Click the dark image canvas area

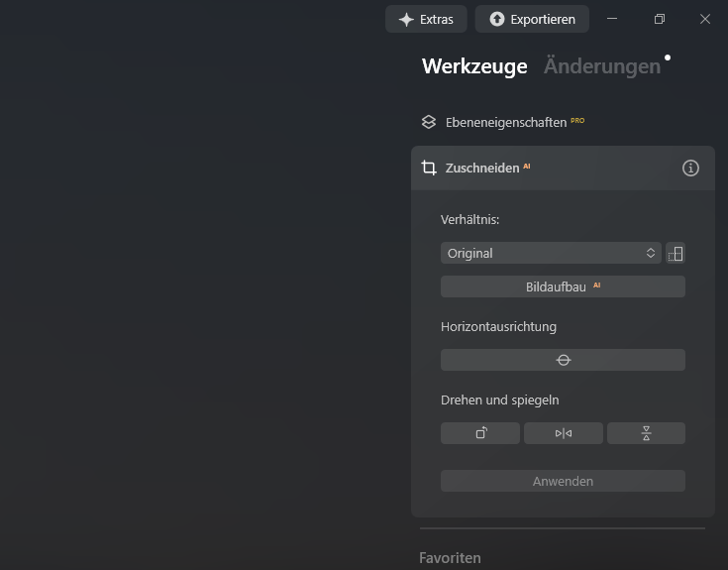pyautogui.click(x=198, y=297)
